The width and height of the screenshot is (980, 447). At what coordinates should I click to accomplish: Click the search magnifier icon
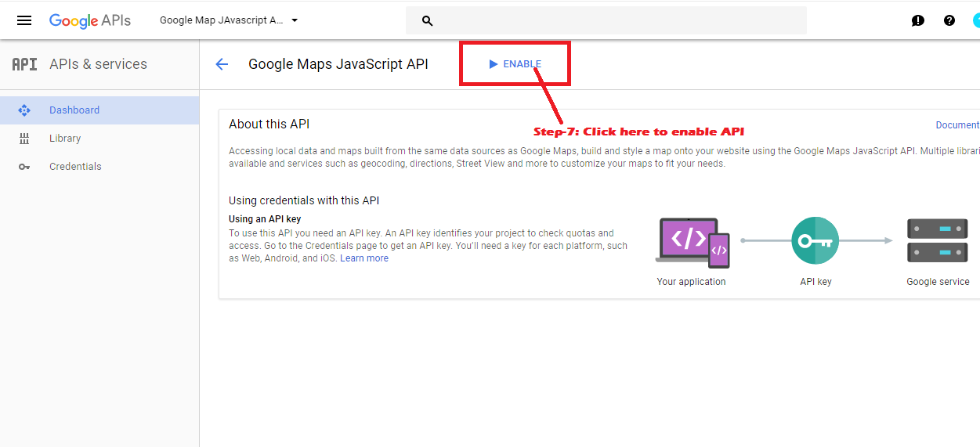(x=427, y=21)
